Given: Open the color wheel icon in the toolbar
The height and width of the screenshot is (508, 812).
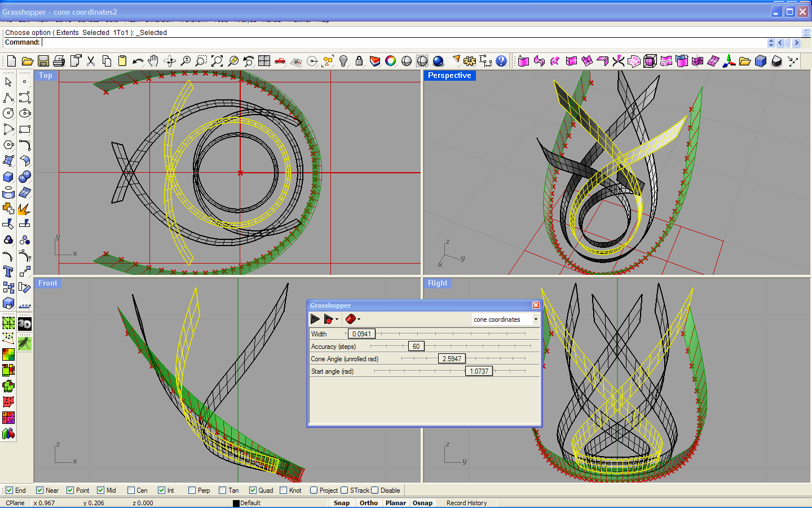Looking at the screenshot, I should coord(391,61).
